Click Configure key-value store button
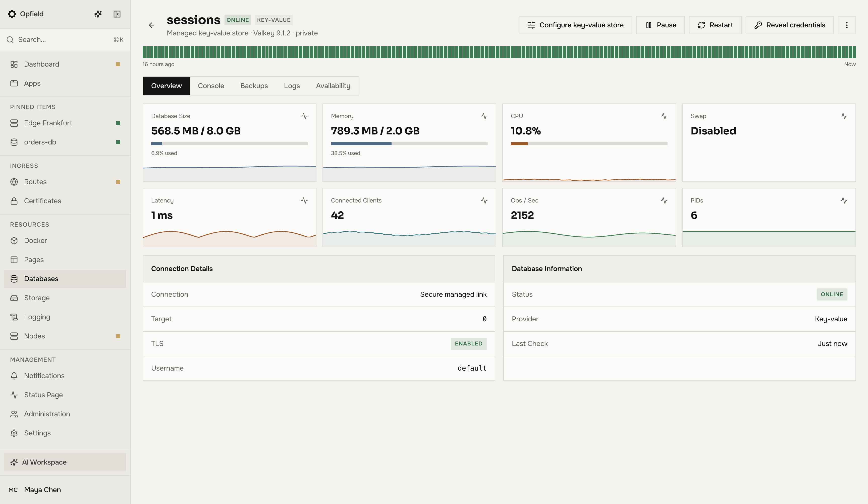The image size is (868, 504). tap(575, 25)
